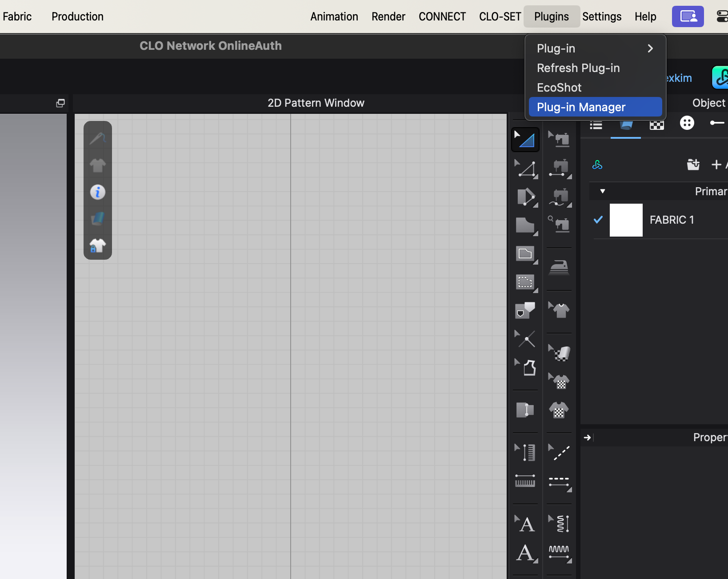The image size is (728, 579).
Task: Open the Animation menu
Action: coord(334,16)
